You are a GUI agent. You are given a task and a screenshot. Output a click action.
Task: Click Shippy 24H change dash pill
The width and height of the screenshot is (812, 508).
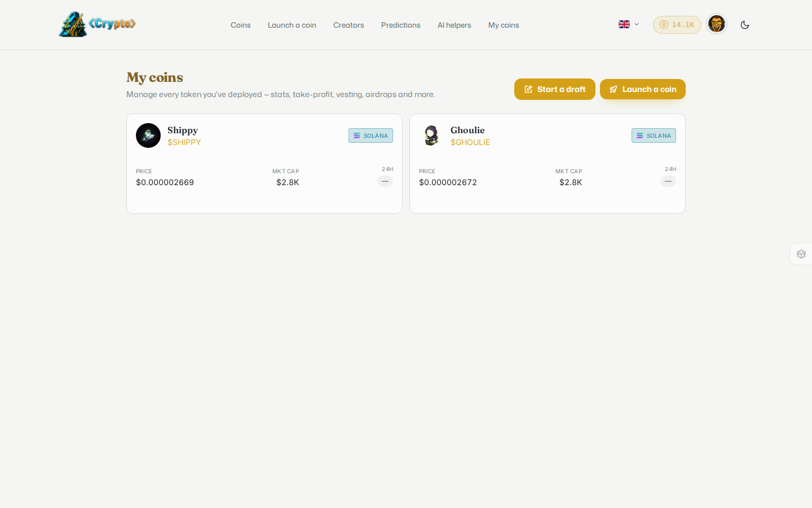pyautogui.click(x=385, y=181)
